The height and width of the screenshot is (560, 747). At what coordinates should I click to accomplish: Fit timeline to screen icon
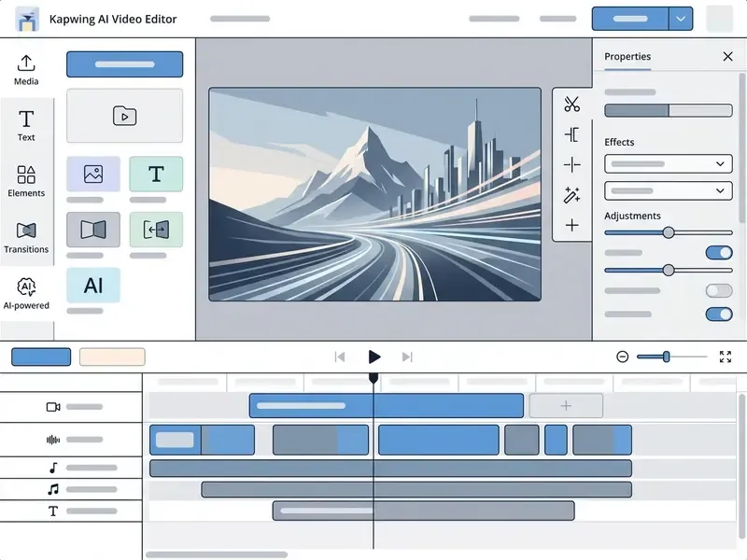[x=726, y=357]
